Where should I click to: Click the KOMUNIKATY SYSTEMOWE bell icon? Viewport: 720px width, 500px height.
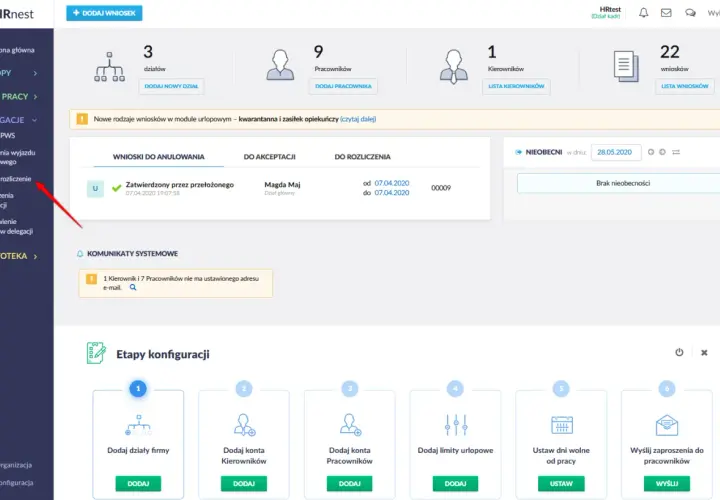(x=80, y=253)
